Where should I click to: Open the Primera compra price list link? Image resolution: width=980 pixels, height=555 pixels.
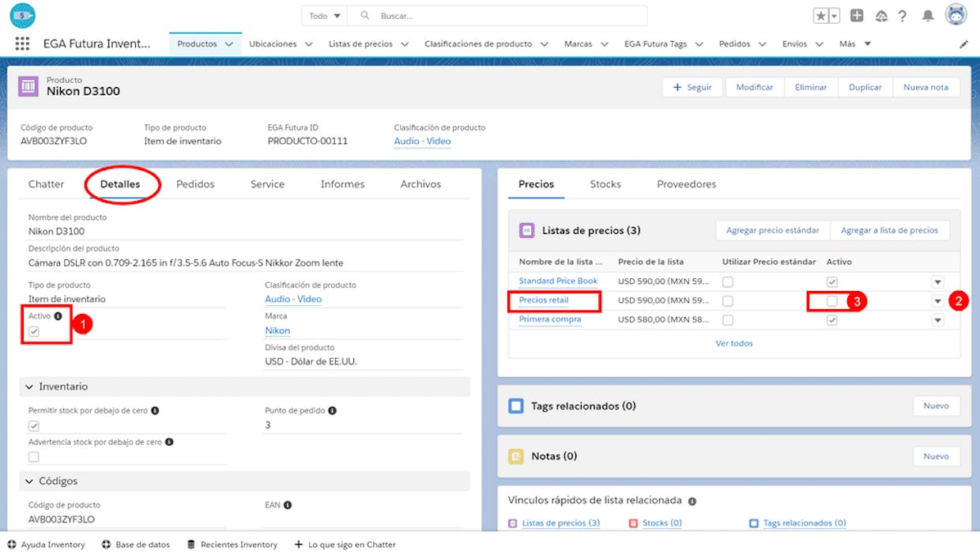[550, 319]
